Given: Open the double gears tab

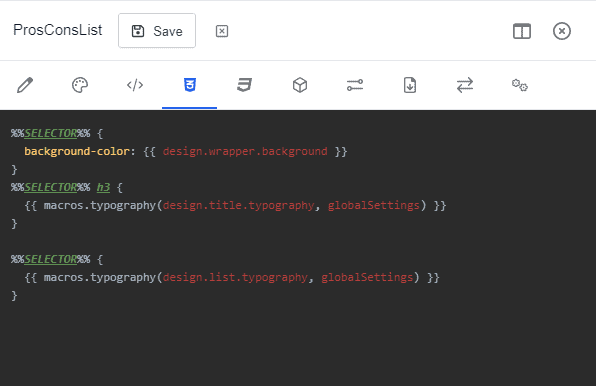Looking at the screenshot, I should click(x=520, y=85).
